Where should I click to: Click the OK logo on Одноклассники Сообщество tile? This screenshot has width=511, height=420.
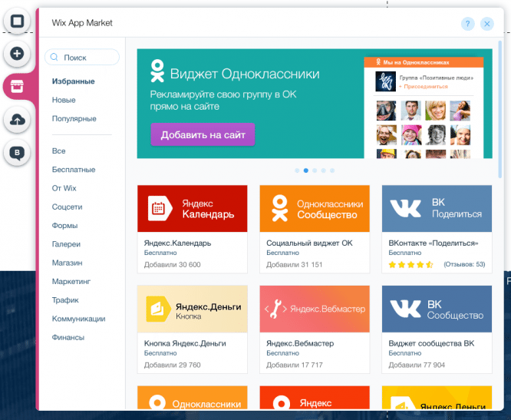280,208
